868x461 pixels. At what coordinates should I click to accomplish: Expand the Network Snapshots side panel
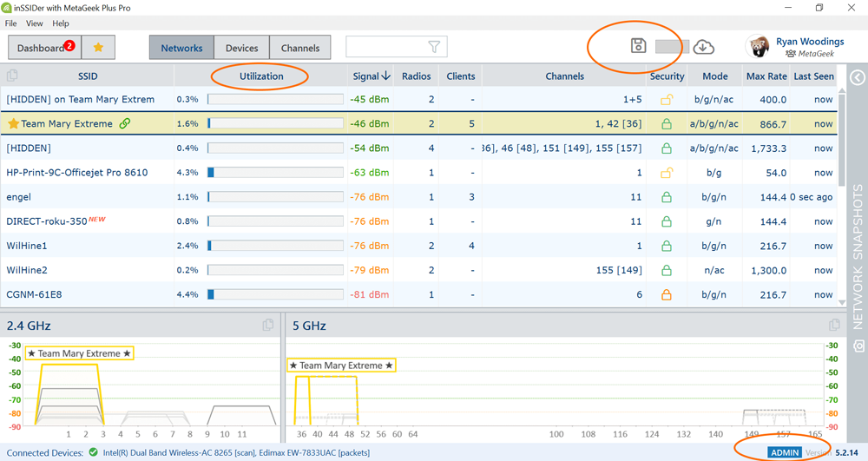[858, 77]
